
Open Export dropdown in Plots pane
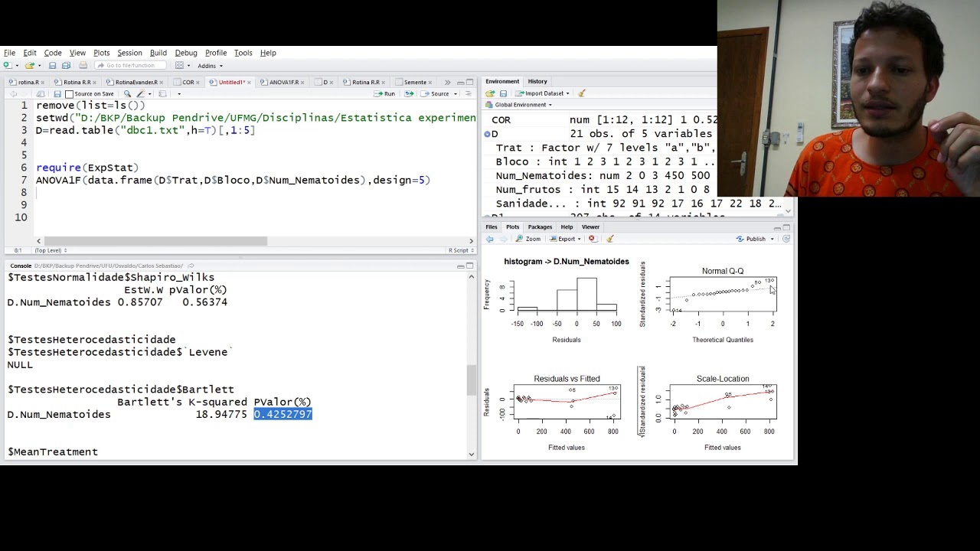click(x=566, y=239)
